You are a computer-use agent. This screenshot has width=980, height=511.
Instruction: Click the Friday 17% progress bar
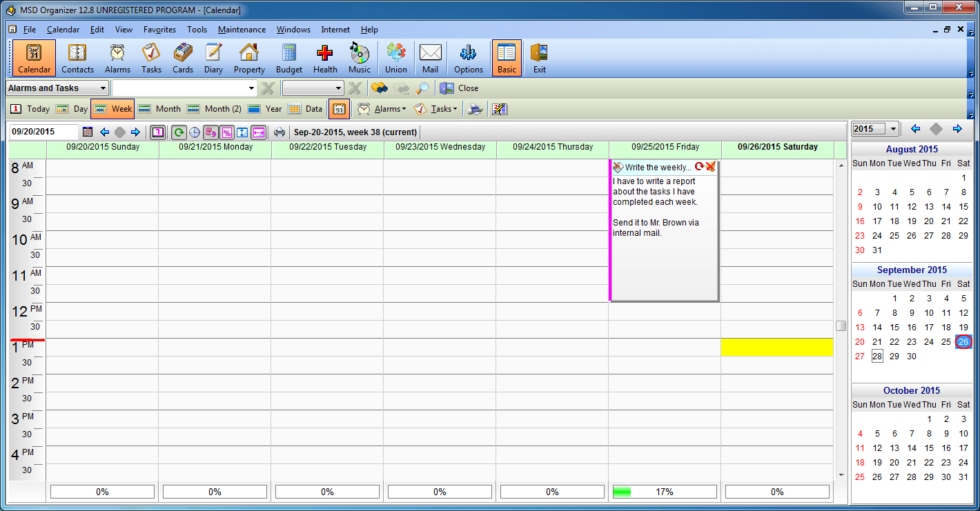(x=665, y=492)
